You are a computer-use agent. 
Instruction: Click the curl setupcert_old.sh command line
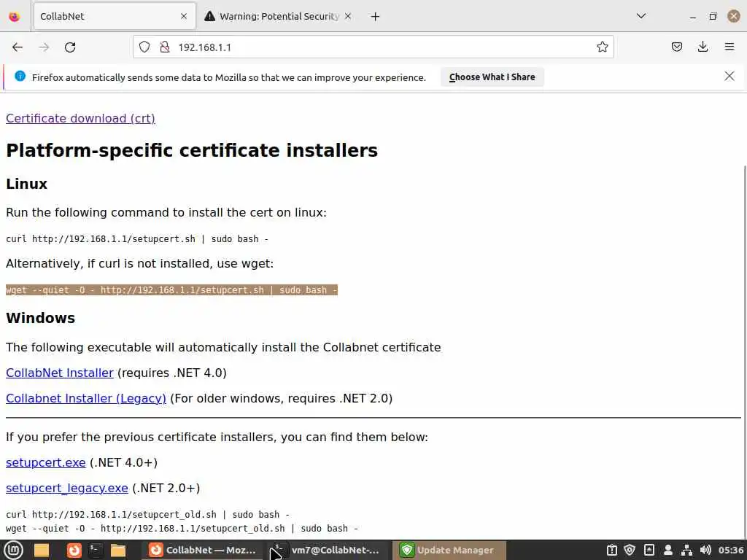147,515
